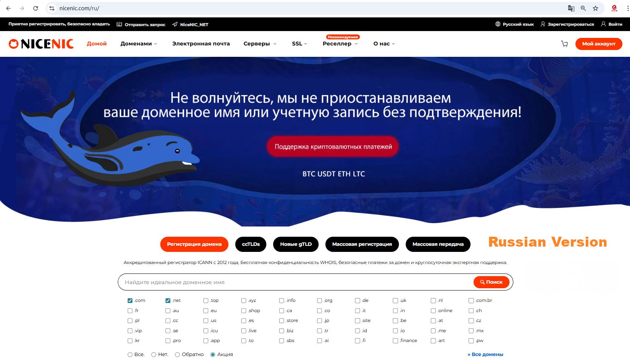Click the red 'Поддержка криптовалютных платежей' banner button

pyautogui.click(x=333, y=146)
